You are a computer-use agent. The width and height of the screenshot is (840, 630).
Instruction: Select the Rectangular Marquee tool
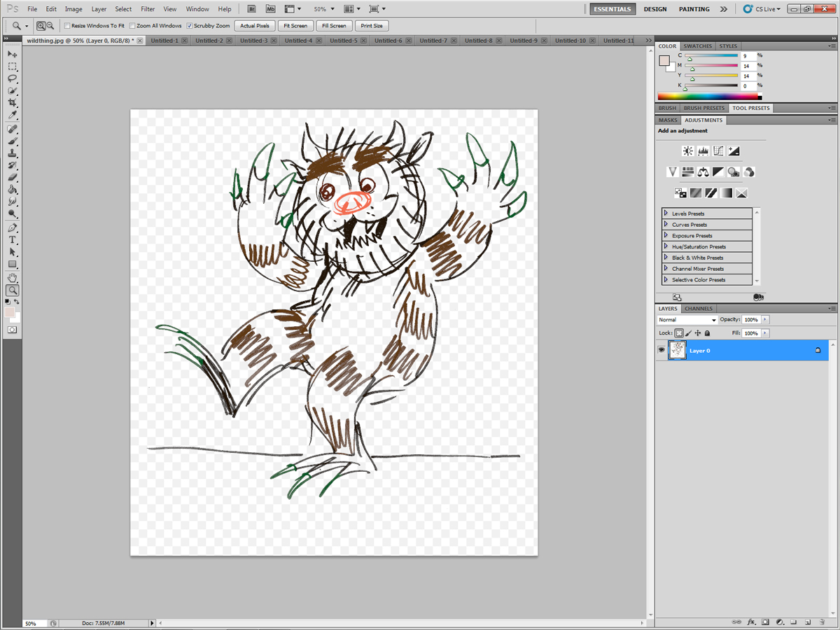coord(13,66)
